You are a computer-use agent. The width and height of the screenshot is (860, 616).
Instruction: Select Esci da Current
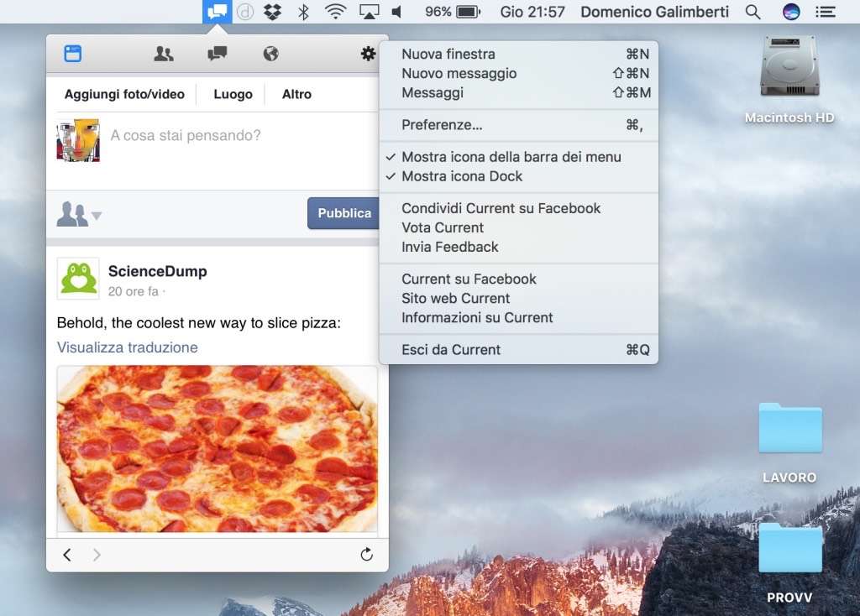point(451,350)
